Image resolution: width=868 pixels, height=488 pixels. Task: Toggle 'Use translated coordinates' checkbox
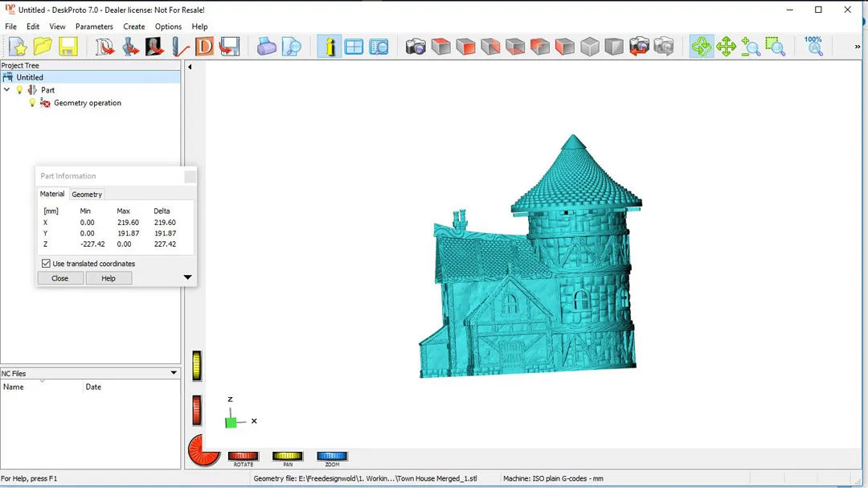click(x=46, y=264)
